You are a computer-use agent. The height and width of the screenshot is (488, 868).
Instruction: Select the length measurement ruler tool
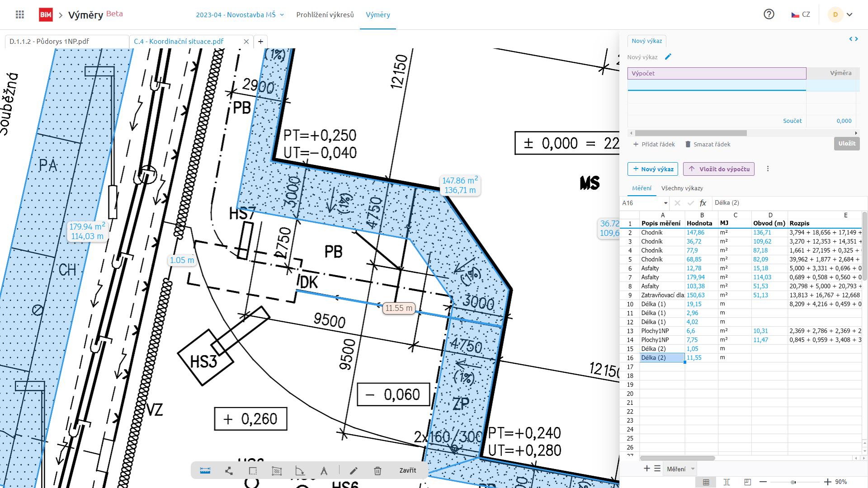(x=205, y=471)
